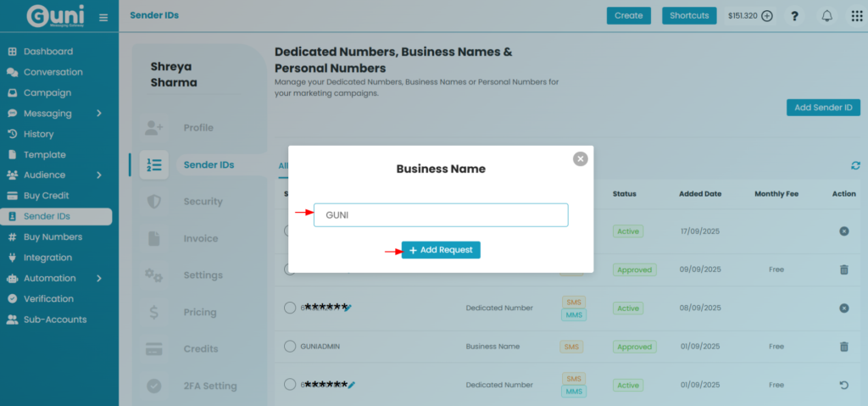Select the radio button above GUNIADMIN

point(290,308)
